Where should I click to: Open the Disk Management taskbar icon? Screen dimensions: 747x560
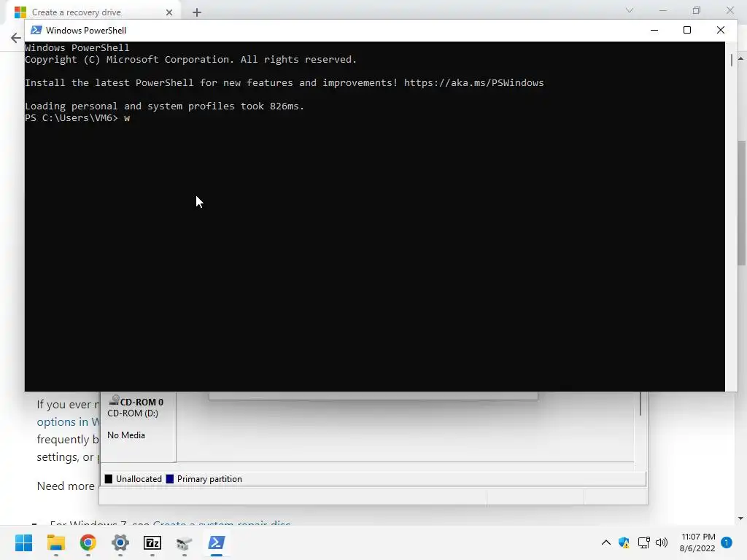click(185, 542)
